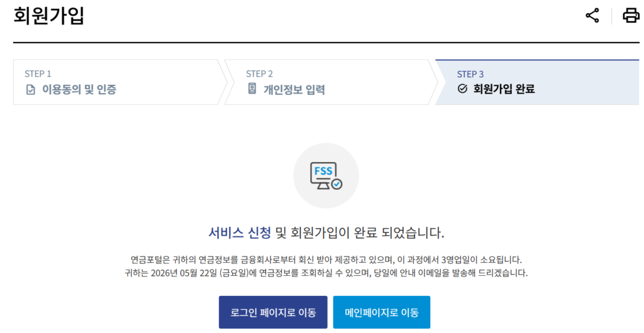
Task: Click the FSS monitor completion icon
Action: (326, 176)
